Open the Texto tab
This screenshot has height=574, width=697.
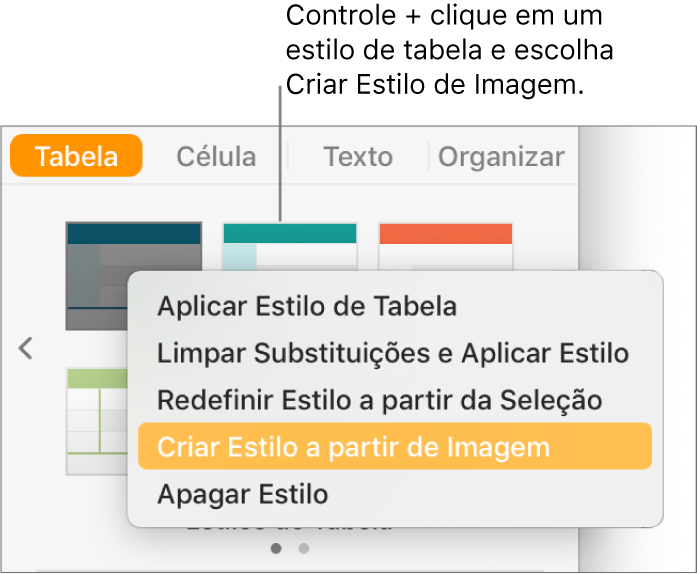(357, 156)
